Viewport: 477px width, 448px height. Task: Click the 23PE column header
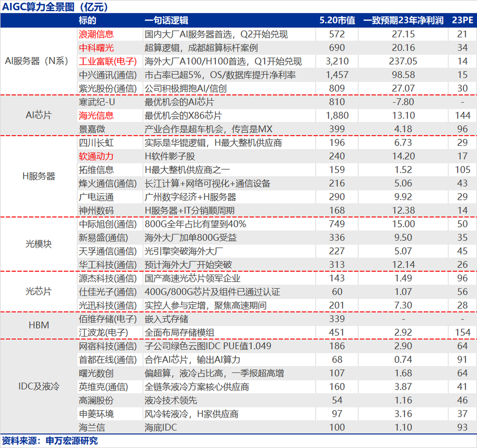coord(463,20)
